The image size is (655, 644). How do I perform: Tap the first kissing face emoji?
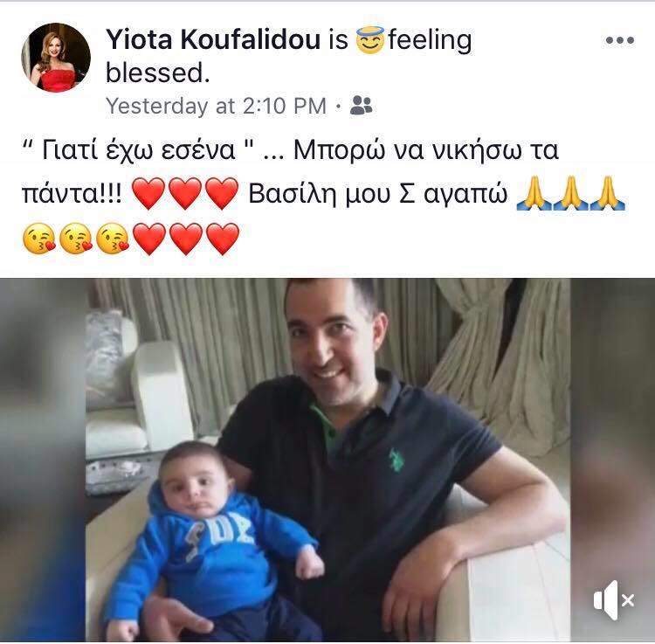coord(38,239)
